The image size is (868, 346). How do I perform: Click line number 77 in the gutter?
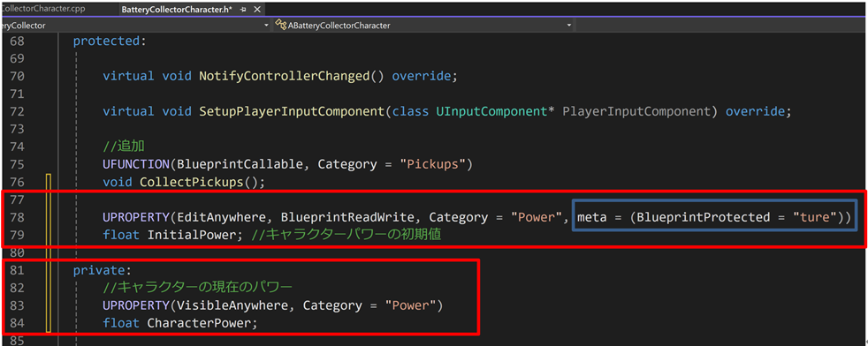click(17, 199)
